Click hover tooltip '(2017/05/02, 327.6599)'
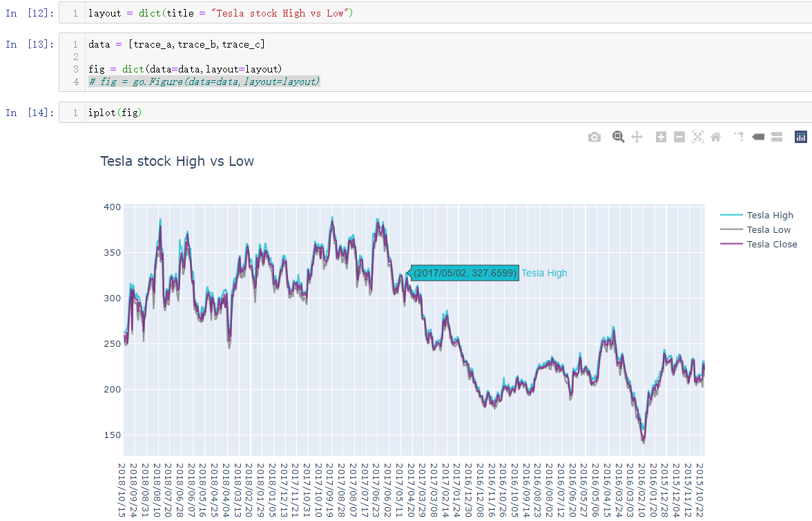Screen dimensions: 812x521 click(x=465, y=273)
